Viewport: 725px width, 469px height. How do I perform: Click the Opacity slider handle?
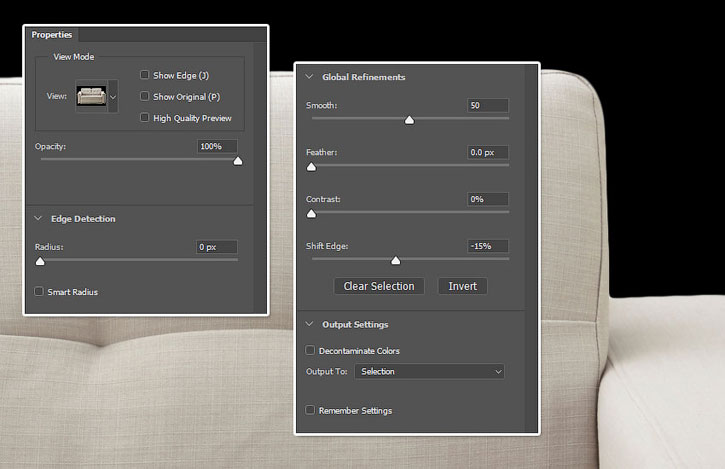[238, 161]
